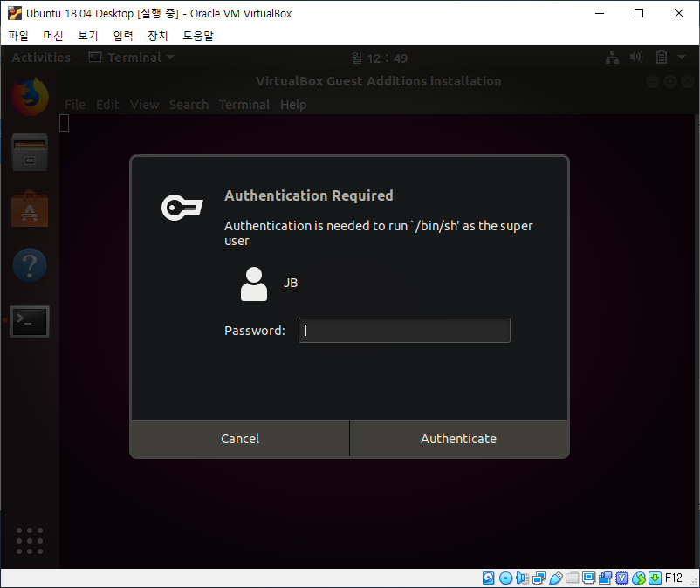Open the 입력 menu
This screenshot has height=588, width=700.
click(123, 36)
